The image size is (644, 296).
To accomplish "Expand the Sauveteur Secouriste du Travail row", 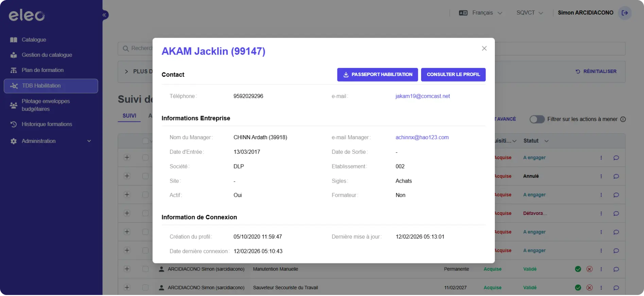I will [127, 288].
